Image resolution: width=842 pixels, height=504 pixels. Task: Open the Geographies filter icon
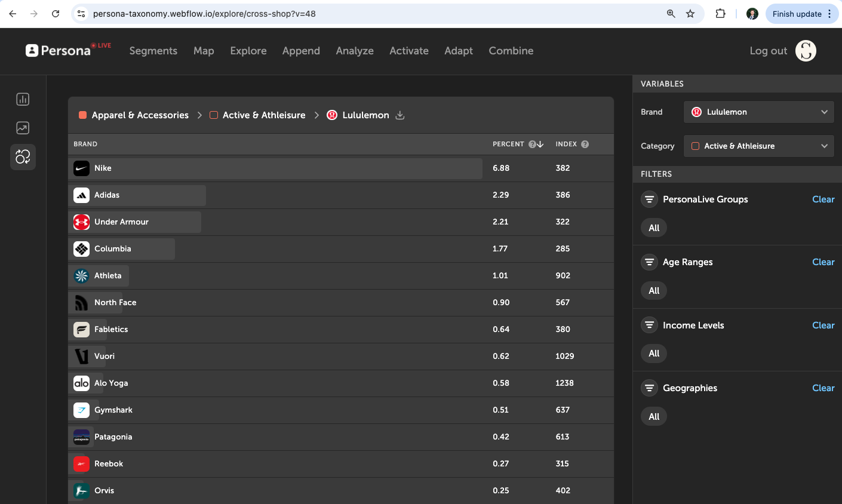(x=649, y=388)
